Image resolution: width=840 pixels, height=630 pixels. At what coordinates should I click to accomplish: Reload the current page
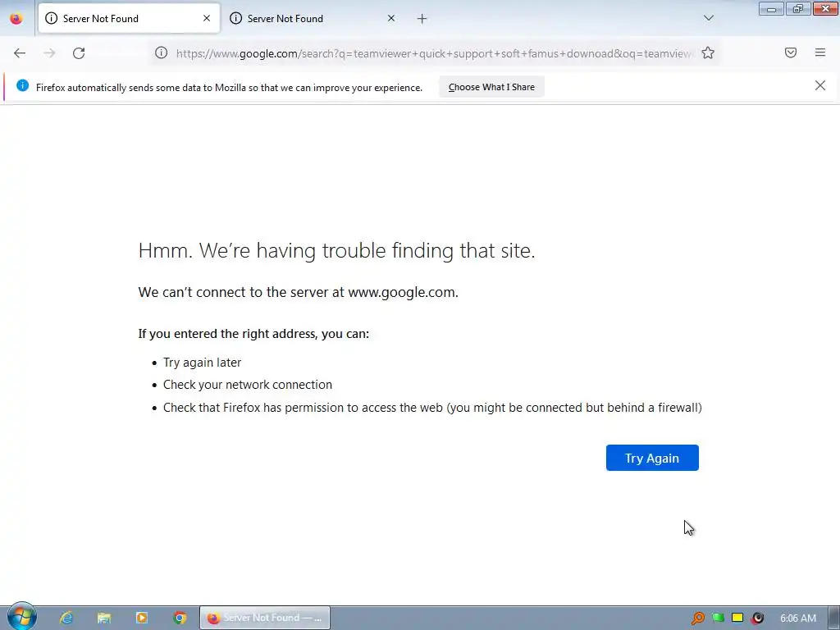79,53
